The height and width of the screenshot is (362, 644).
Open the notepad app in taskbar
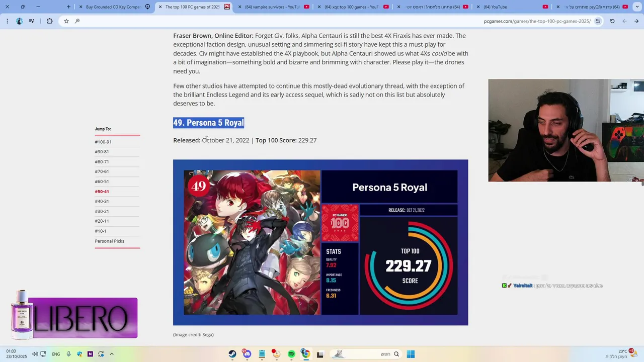[x=262, y=354]
